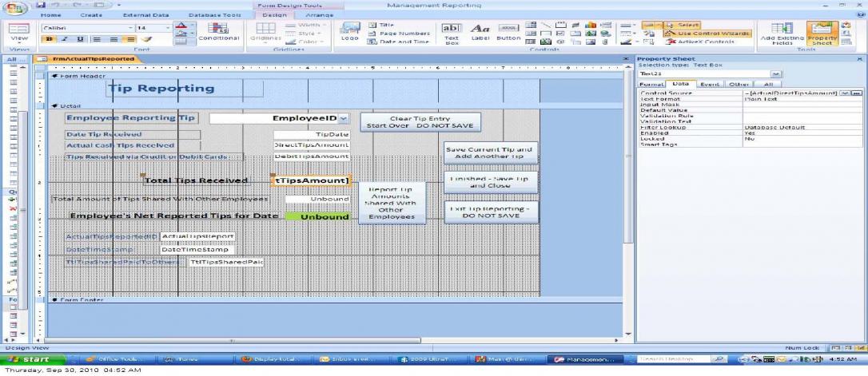868x376 pixels.
Task: Select Save Current Tip and Add Another button
Action: pos(491,152)
